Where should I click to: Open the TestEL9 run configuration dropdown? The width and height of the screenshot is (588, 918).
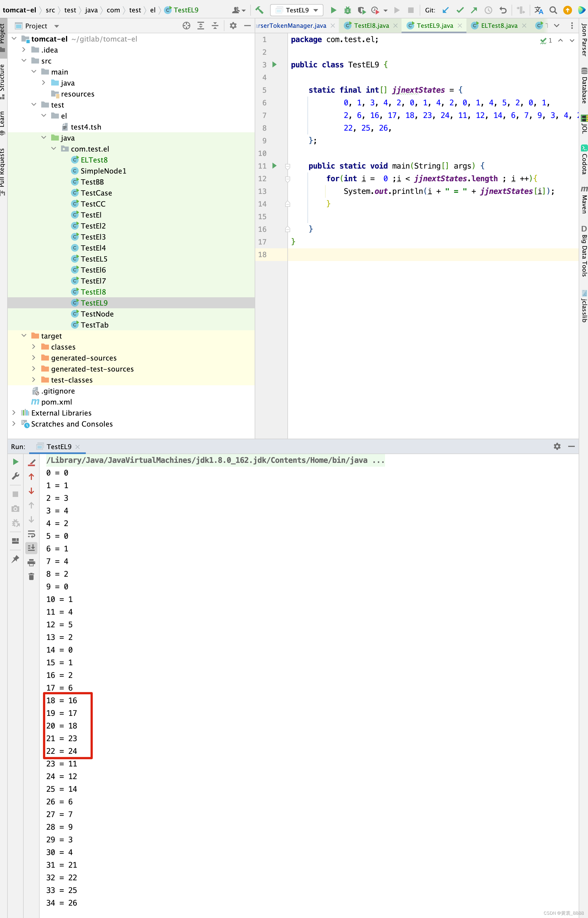(297, 10)
